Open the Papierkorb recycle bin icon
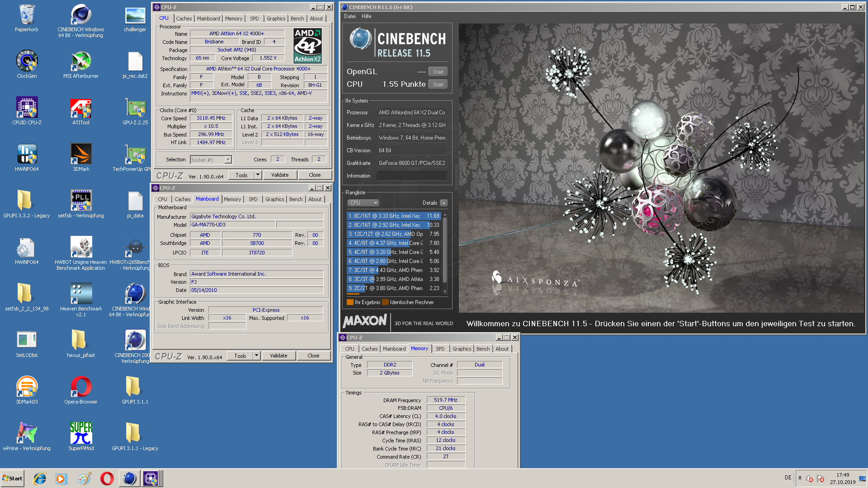868x488 pixels. point(27,18)
